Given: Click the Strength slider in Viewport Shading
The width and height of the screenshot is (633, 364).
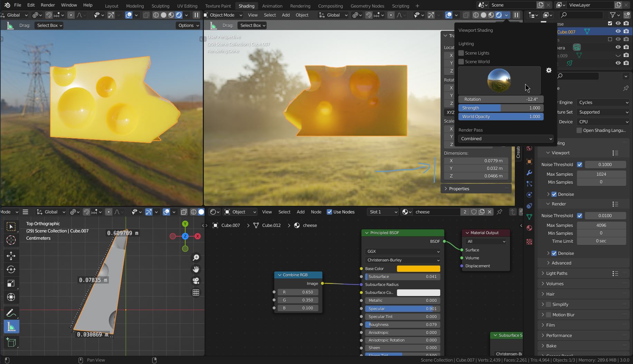Looking at the screenshot, I should tap(501, 108).
